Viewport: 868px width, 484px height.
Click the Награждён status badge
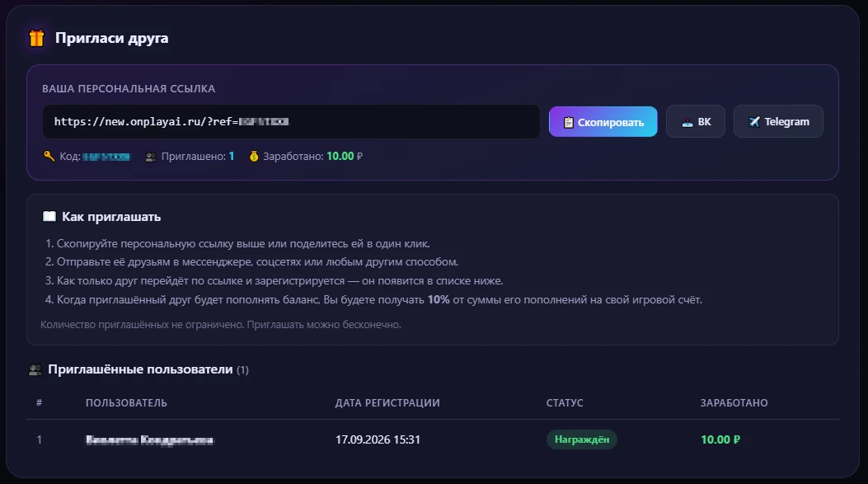[x=582, y=439]
